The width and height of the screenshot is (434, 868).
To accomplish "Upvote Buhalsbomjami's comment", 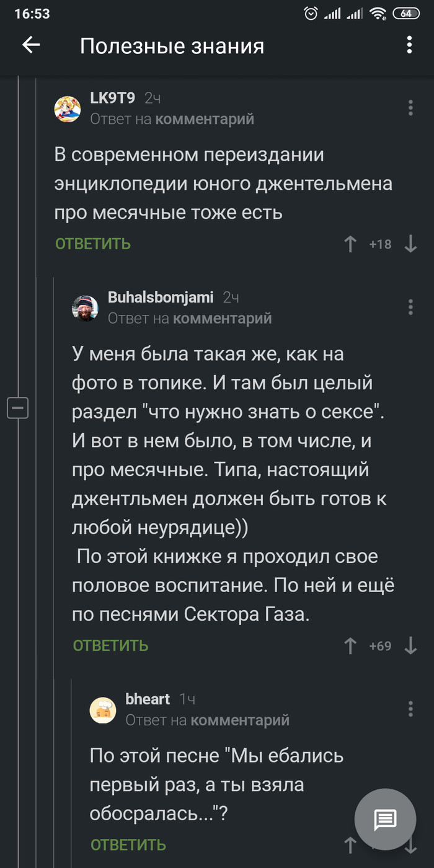I will tap(351, 646).
